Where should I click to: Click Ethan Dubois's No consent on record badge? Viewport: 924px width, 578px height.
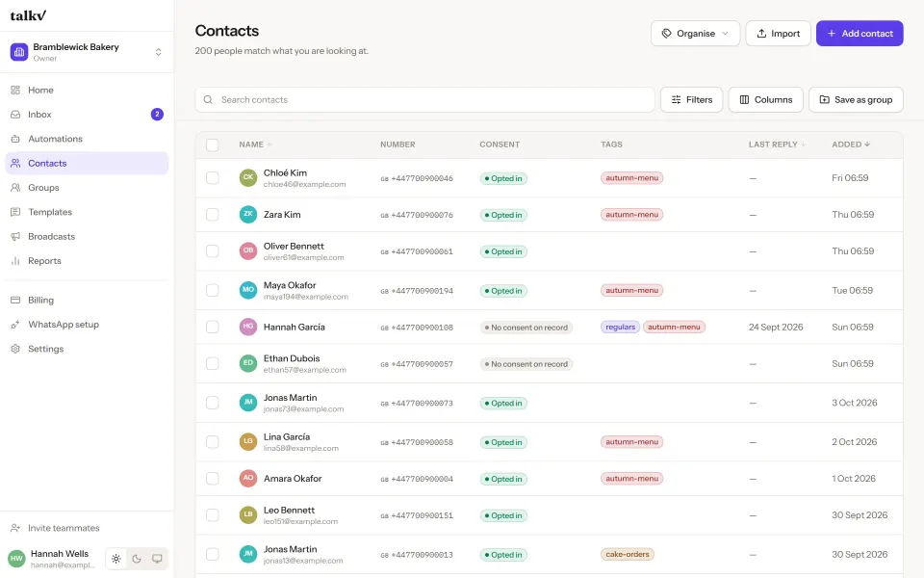(x=526, y=364)
